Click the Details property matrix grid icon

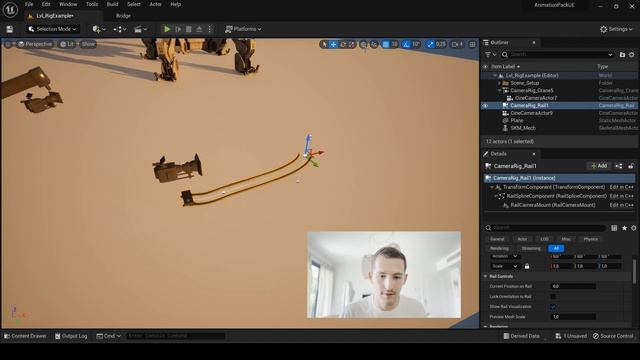coord(614,228)
